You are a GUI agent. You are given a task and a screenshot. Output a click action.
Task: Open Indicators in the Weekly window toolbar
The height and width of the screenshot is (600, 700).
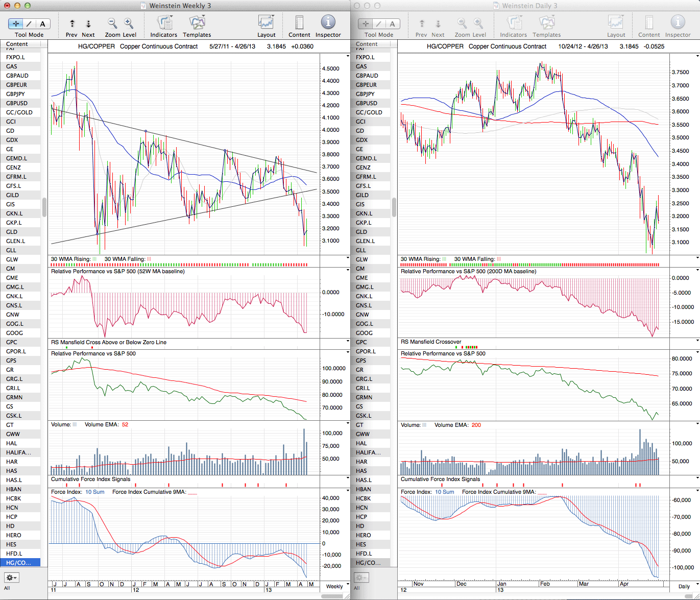tap(164, 23)
